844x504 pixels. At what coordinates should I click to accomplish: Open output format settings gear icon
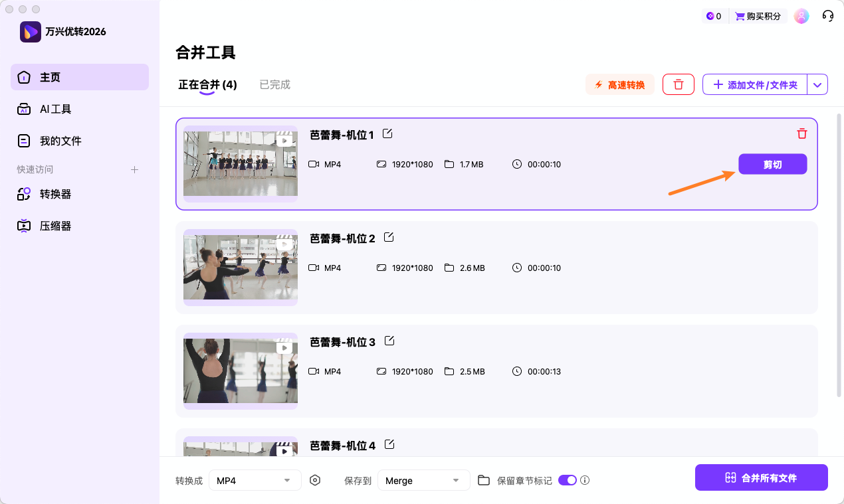[x=315, y=479]
